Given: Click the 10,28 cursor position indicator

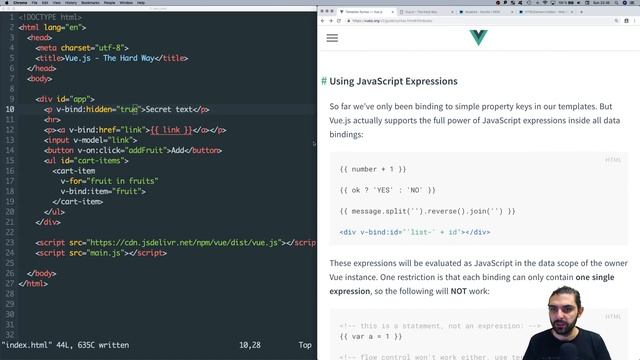Looking at the screenshot, I should coord(250,345).
